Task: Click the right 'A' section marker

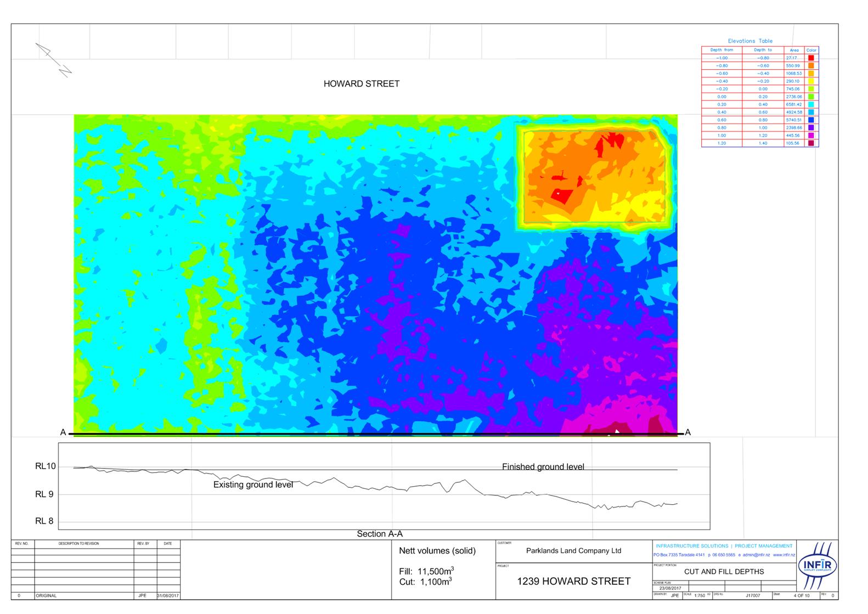Action: click(x=688, y=432)
